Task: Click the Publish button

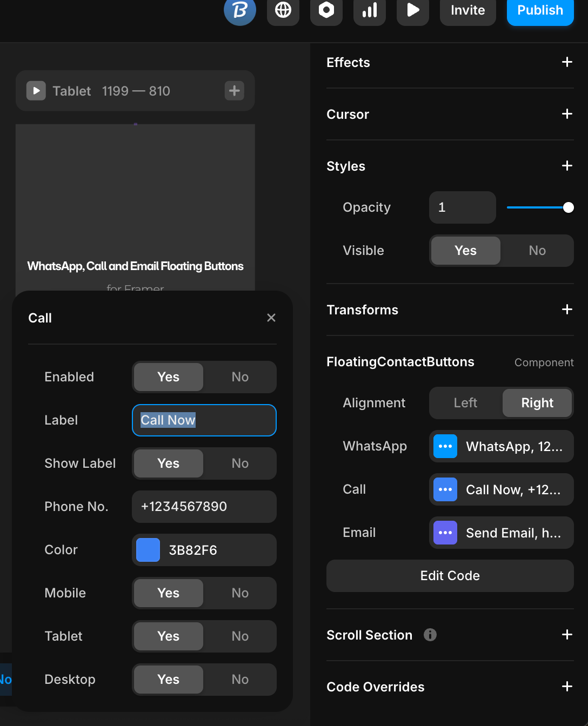Action: point(540,10)
